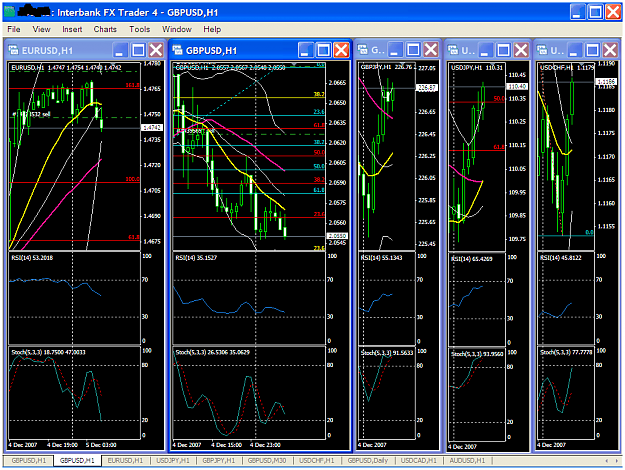Click the RSI(14) 45.8122 label in USDCHF chart

click(561, 258)
